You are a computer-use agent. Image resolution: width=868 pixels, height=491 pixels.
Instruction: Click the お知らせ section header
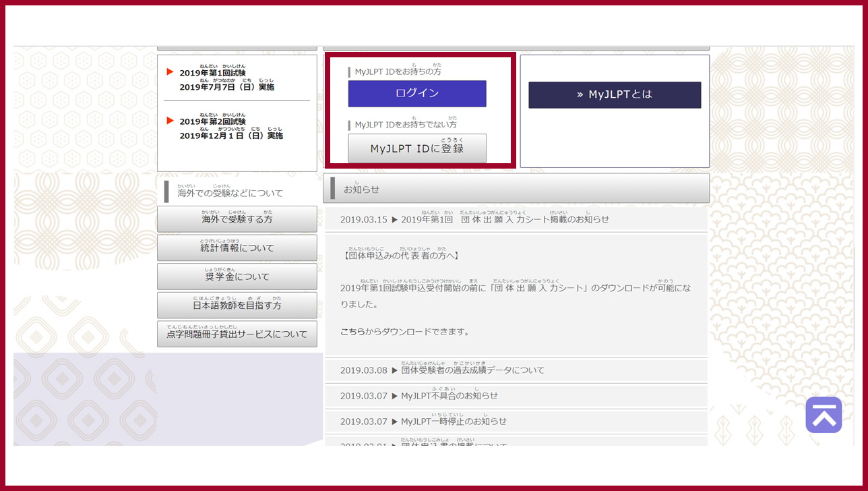(516, 188)
